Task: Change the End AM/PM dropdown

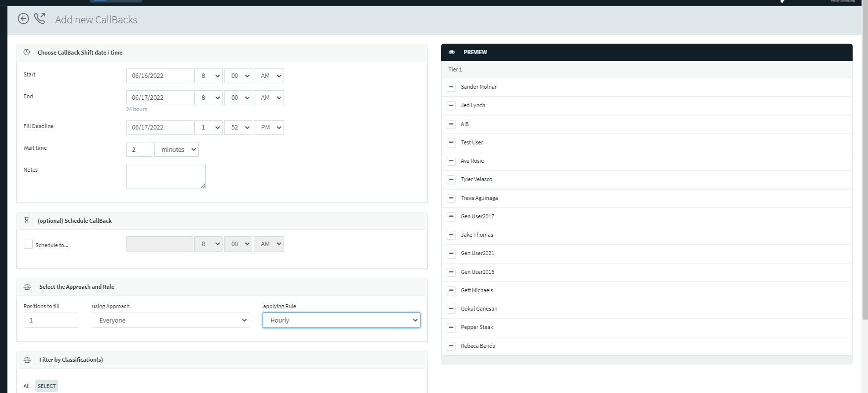Action: 269,98
